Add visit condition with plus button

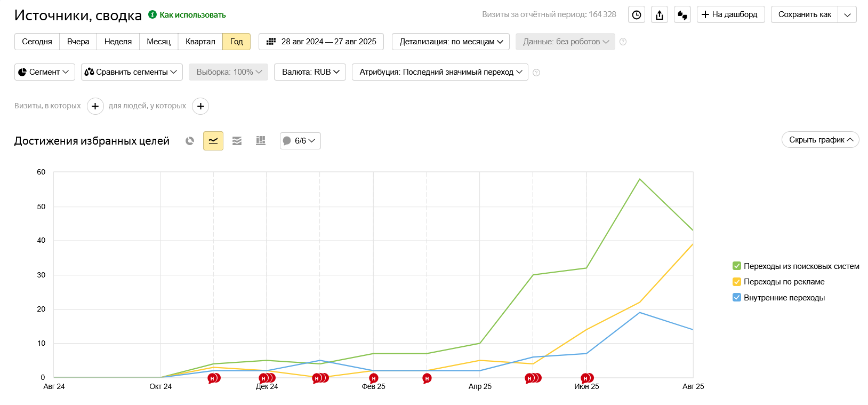pyautogui.click(x=95, y=106)
